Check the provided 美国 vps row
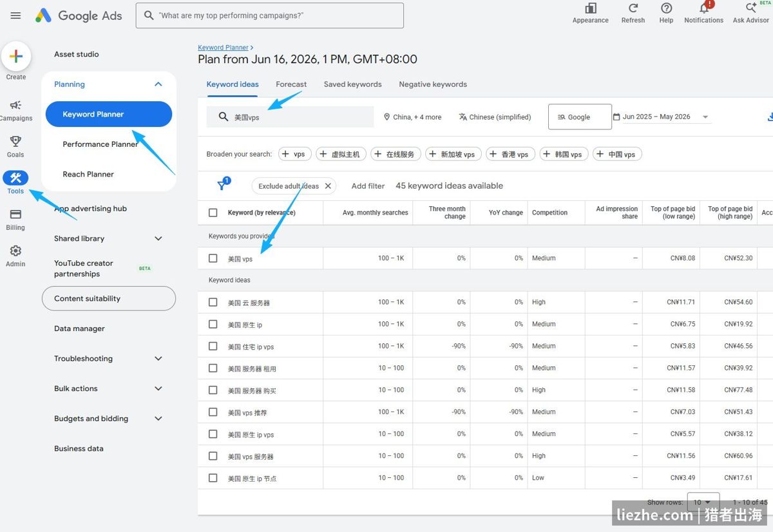The height and width of the screenshot is (532, 773). [213, 258]
